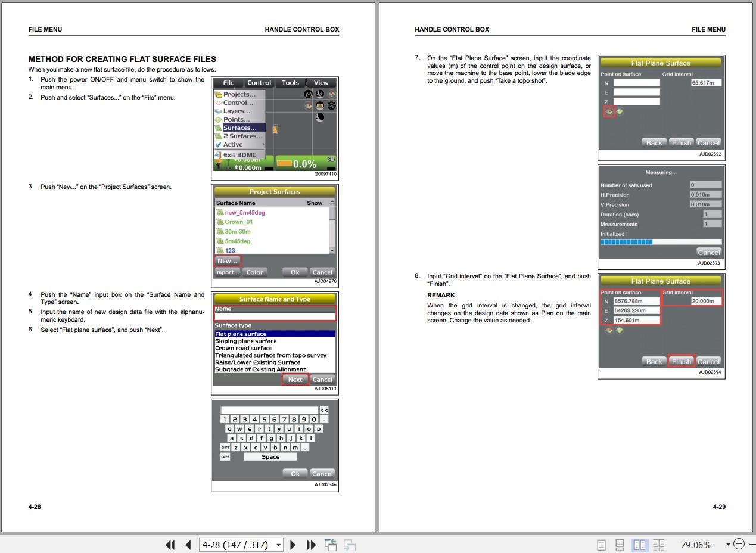Viewport: 756px width, 553px height.
Task: Click the 0.0% slope readout in the figure
Action: [304, 164]
